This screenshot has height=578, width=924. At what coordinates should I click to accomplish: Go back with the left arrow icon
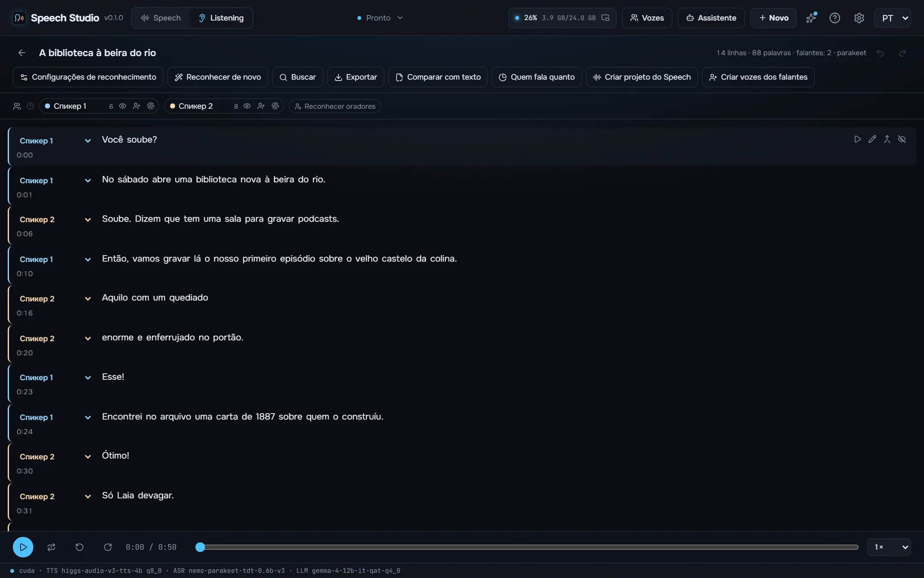click(22, 53)
